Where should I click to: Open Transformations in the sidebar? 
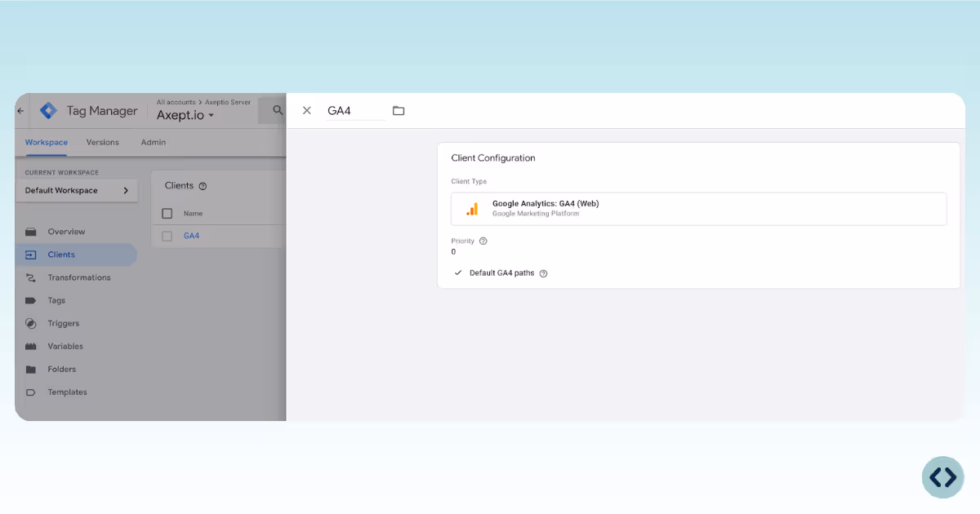[79, 277]
